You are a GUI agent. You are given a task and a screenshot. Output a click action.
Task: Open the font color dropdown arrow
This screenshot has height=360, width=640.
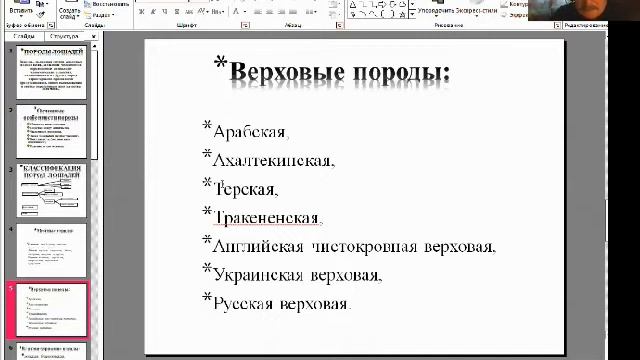(244, 12)
